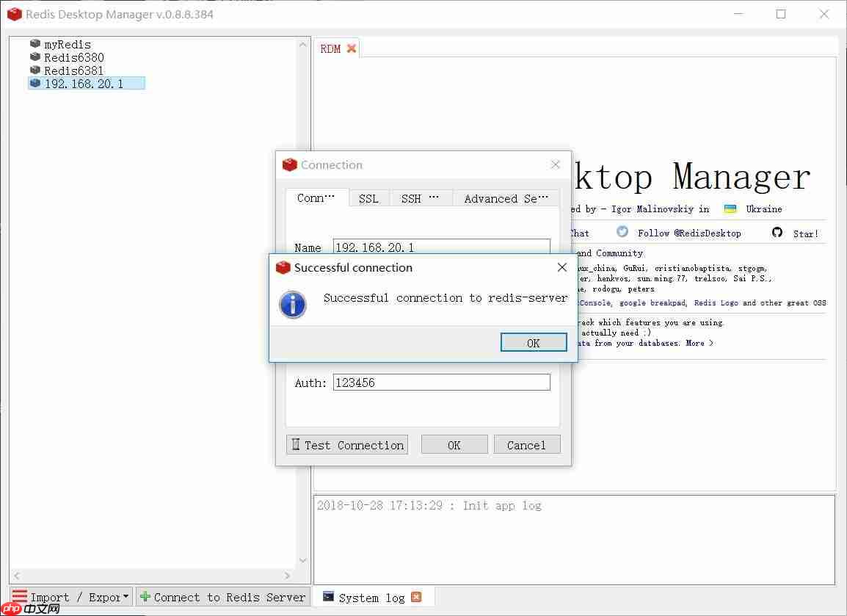The height and width of the screenshot is (616, 847).
Task: Click the Star! link
Action: pos(805,233)
